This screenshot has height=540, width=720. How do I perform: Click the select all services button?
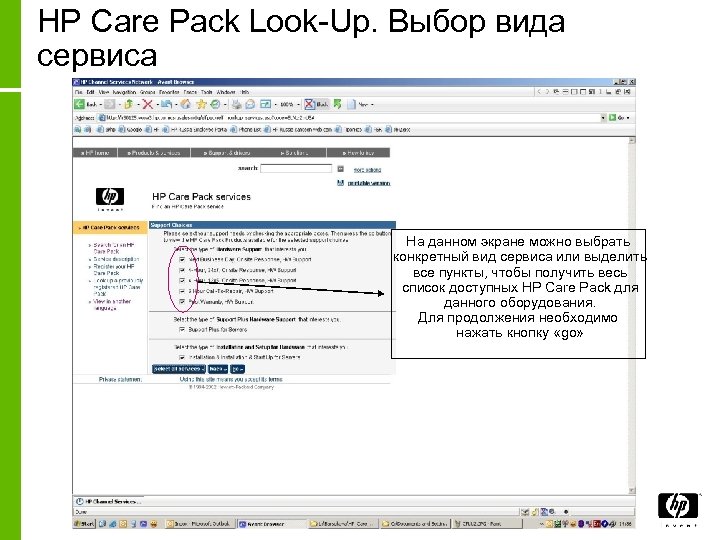(179, 369)
